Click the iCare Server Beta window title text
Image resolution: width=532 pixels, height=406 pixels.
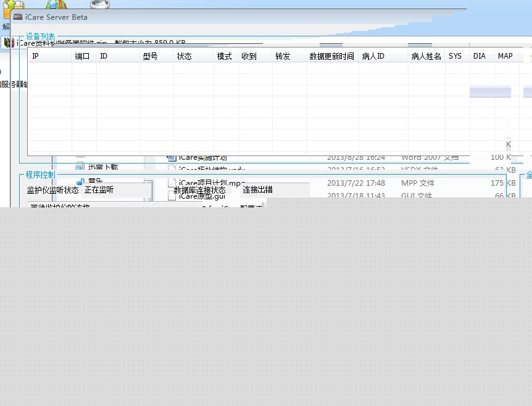[x=56, y=17]
